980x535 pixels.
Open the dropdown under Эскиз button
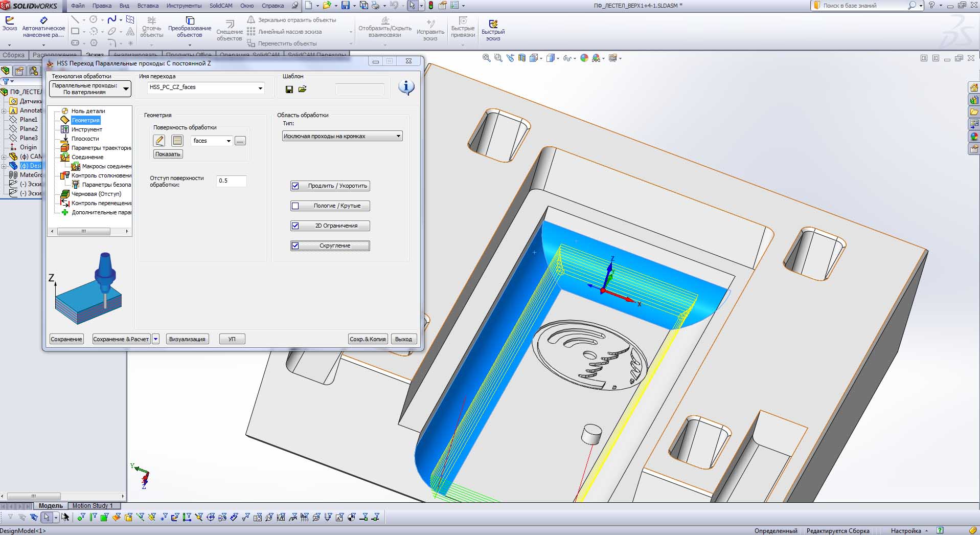[x=9, y=44]
